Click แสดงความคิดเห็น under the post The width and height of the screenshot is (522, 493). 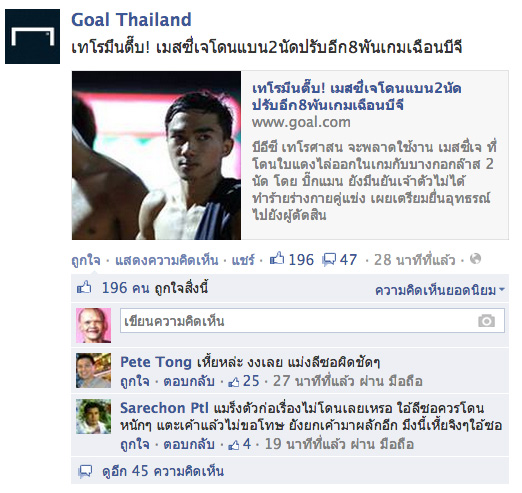pyautogui.click(x=167, y=260)
